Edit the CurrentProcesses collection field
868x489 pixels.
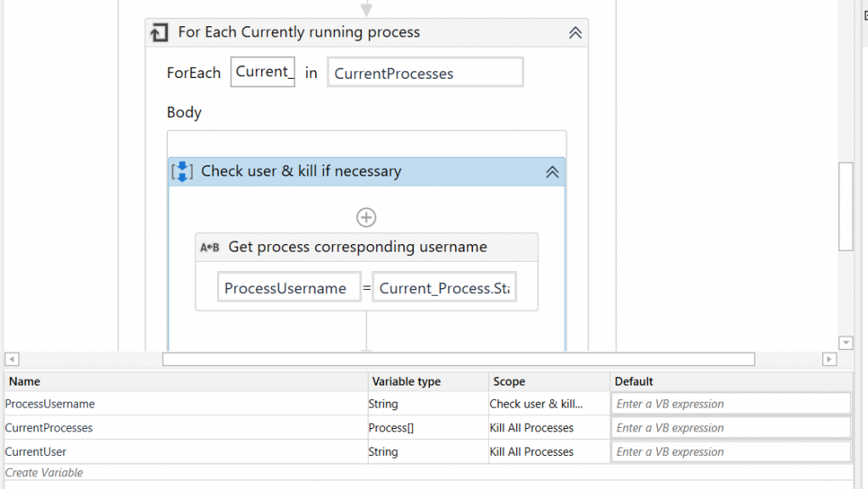[x=426, y=73]
